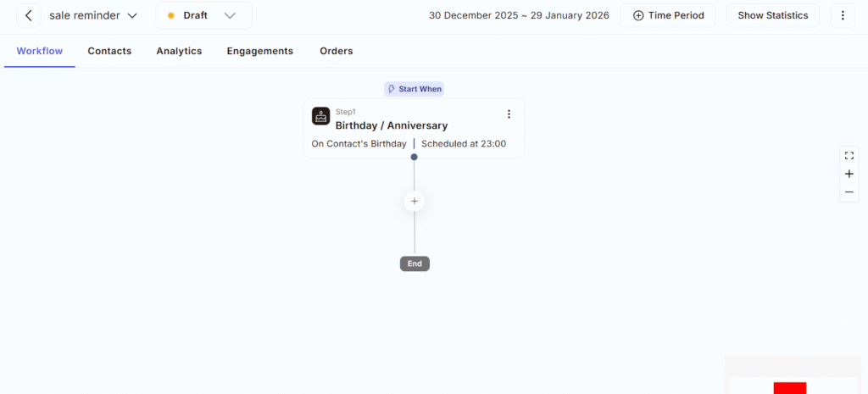This screenshot has width=868, height=394.
Task: Click the red minimap viewport thumbnail
Action: point(789,387)
